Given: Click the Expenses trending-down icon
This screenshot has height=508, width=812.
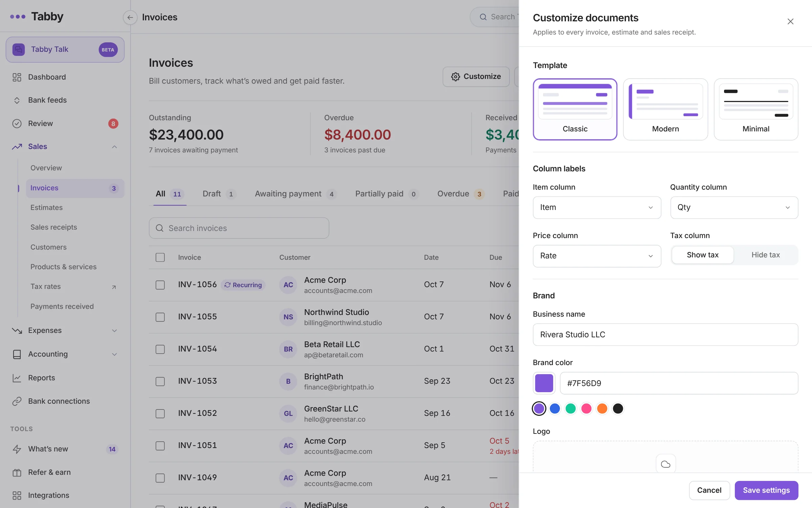Looking at the screenshot, I should click(17, 331).
